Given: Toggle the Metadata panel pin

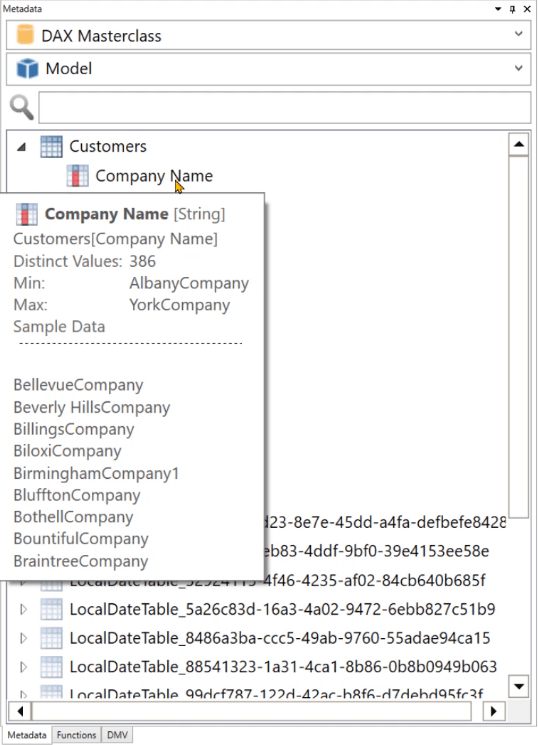Looking at the screenshot, I should [x=512, y=9].
